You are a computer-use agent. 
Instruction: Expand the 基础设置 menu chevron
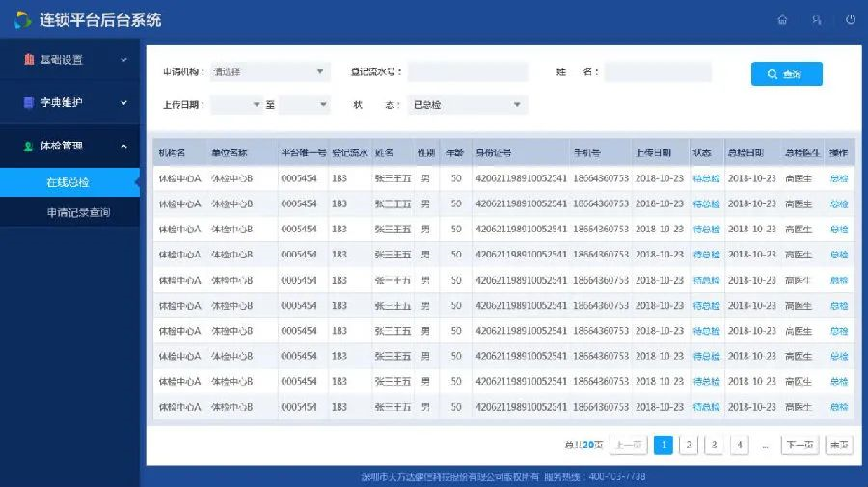[x=123, y=60]
